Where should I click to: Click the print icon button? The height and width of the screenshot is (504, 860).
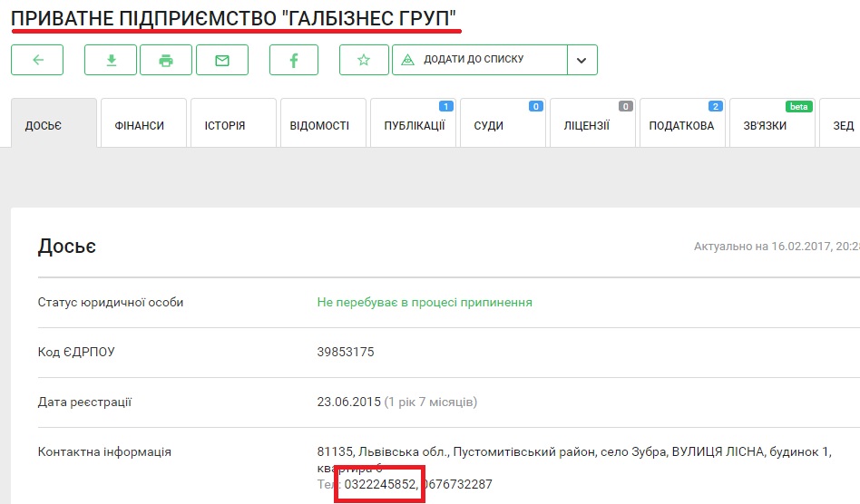(x=165, y=60)
